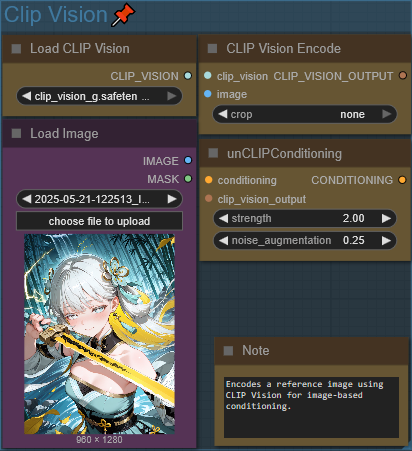Decrease noise_augmentation with left arrow
The width and height of the screenshot is (412, 451).
[224, 240]
